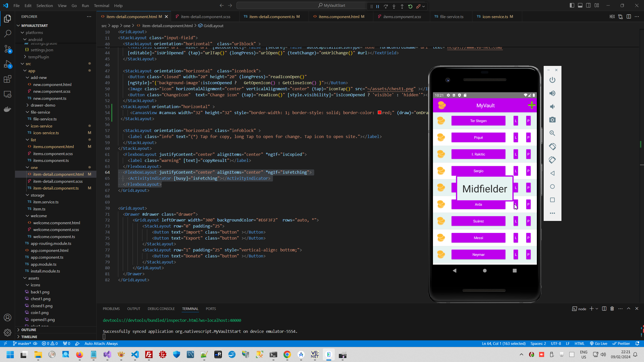Open the Source Control view

click(8, 49)
